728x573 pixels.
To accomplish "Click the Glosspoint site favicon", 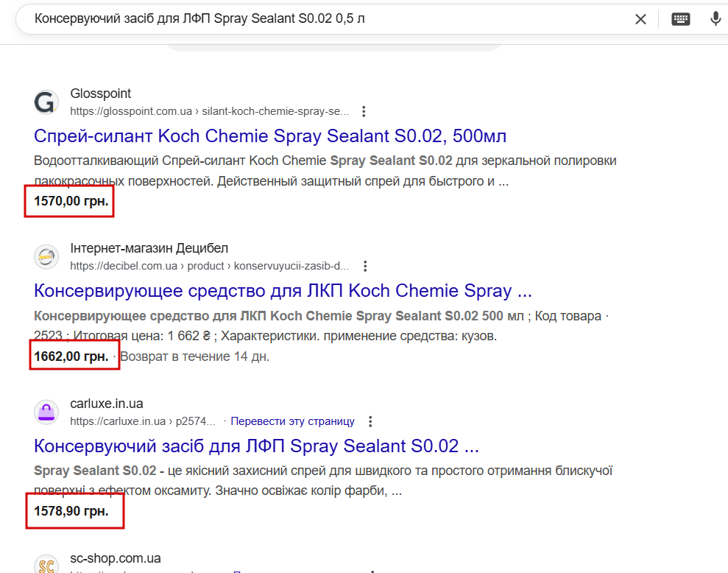I will [x=46, y=102].
